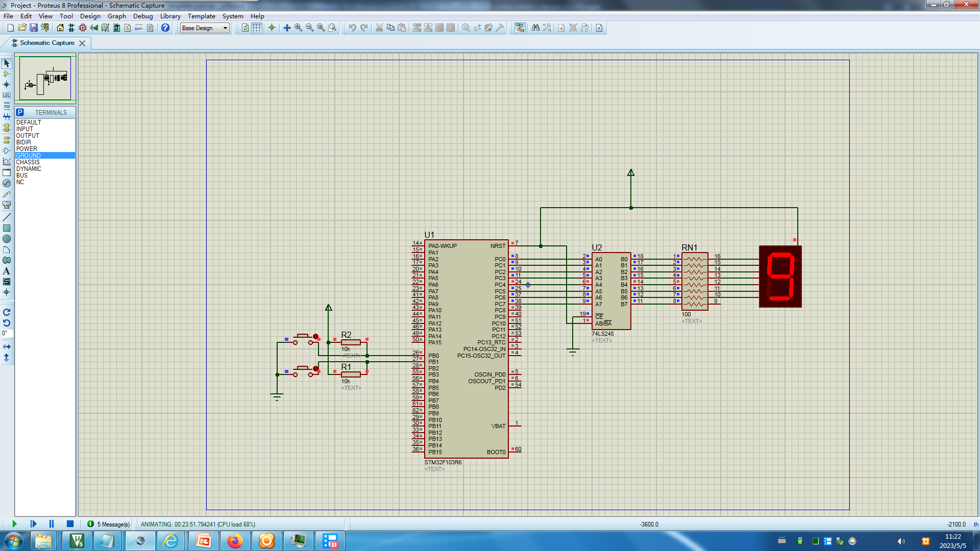Open the Pick Devices P button
The height and width of the screenshot is (551, 980).
click(20, 112)
